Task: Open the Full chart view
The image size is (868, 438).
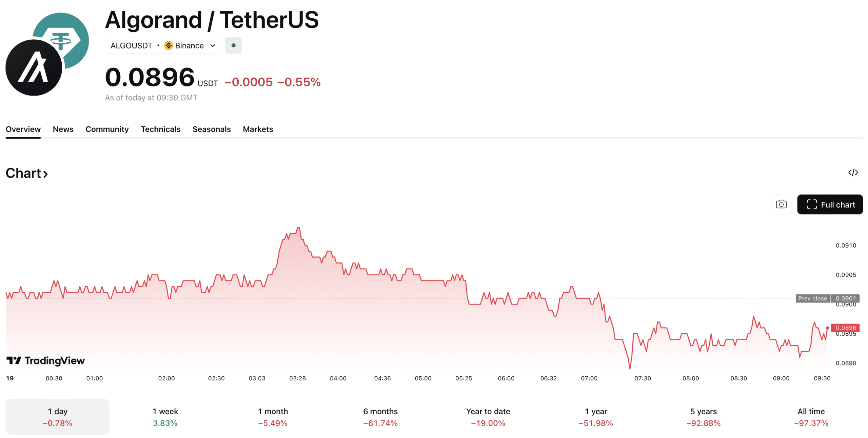Action: (x=829, y=204)
